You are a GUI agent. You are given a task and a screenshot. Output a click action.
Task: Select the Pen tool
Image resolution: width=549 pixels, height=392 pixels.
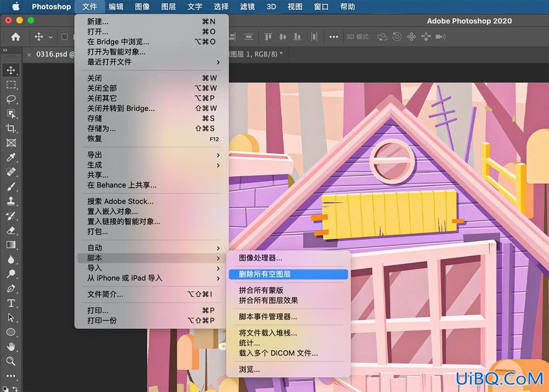coord(11,289)
